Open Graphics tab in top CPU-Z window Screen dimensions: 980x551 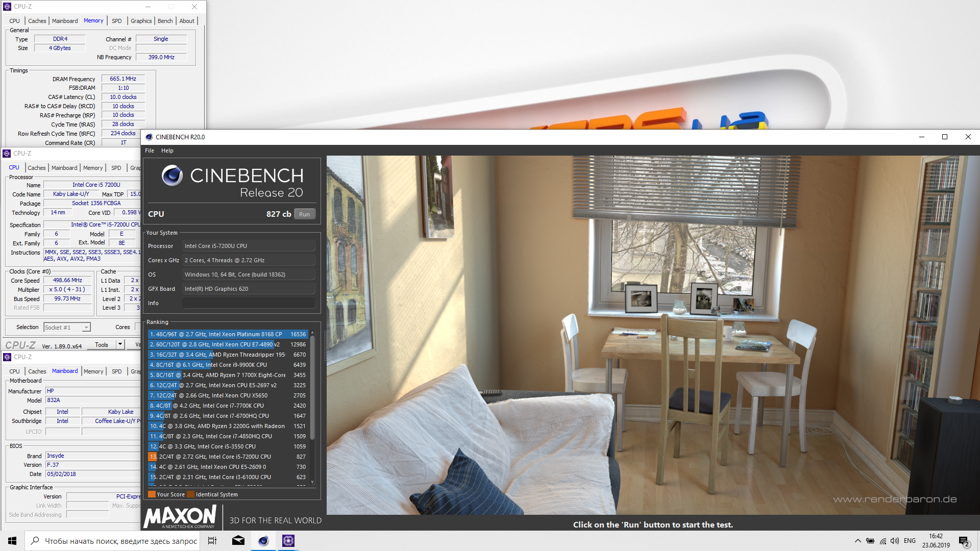click(141, 21)
